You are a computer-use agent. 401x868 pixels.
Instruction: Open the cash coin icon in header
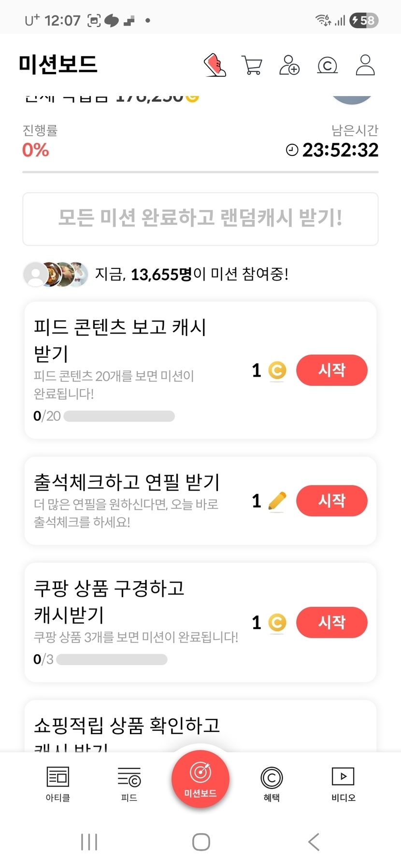point(327,65)
